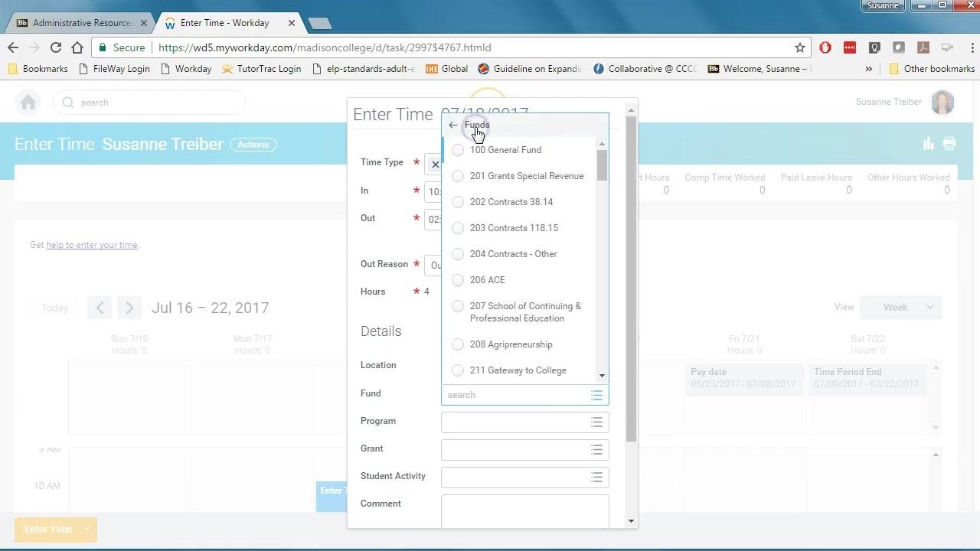
Task: Open the browser home page
Action: click(x=77, y=47)
